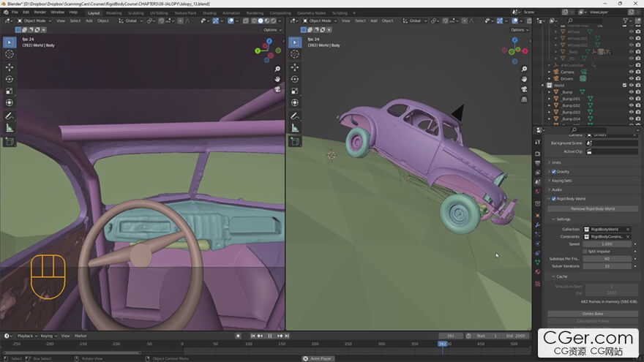Hide the Camera collection with eye icon
This screenshot has width=644, height=362.
631,72
